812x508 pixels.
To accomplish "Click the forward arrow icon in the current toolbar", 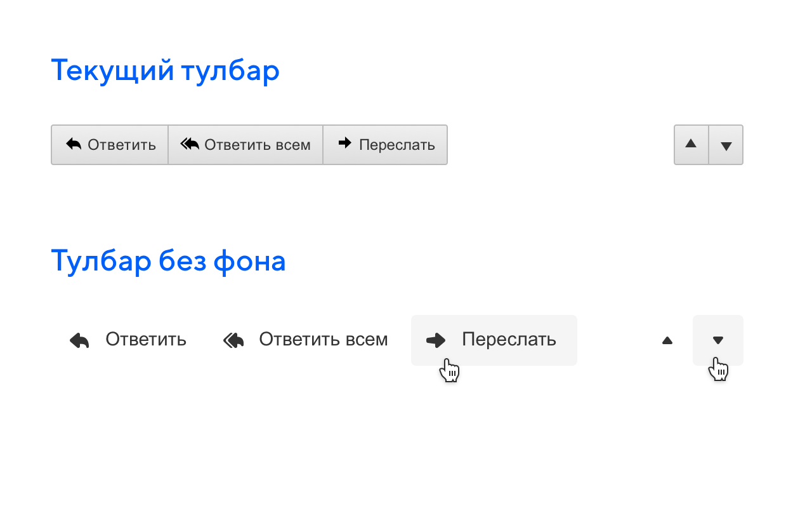I will [344, 144].
